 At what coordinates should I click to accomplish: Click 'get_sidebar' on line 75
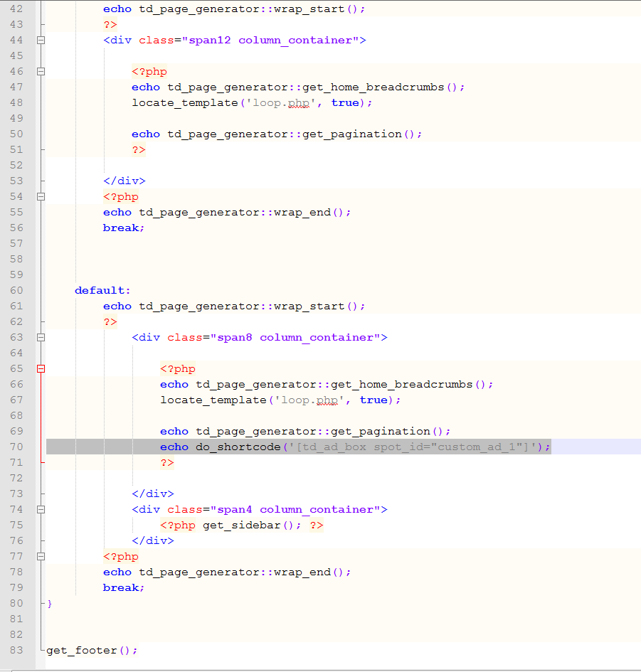242,526
